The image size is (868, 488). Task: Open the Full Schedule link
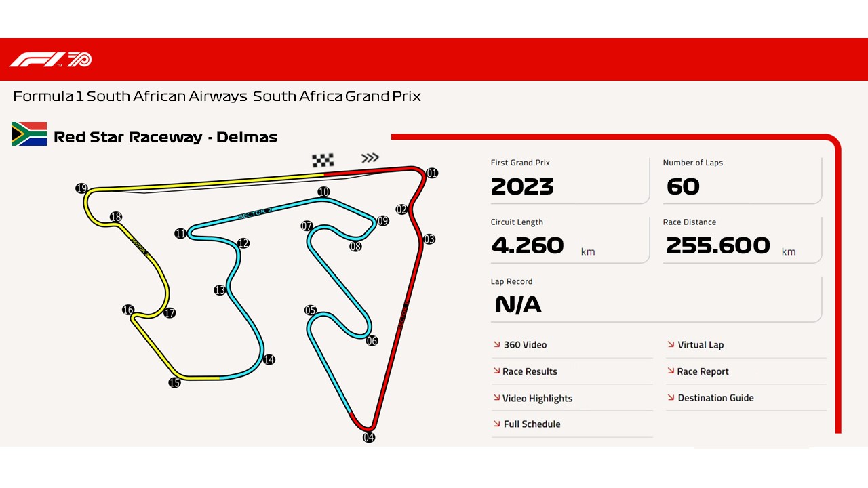[530, 424]
